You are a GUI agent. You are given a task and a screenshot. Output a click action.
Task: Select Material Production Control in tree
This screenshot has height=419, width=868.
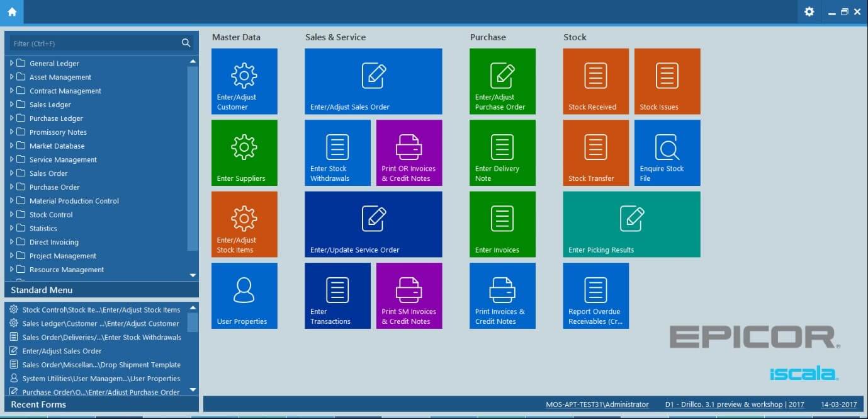pyautogui.click(x=74, y=201)
